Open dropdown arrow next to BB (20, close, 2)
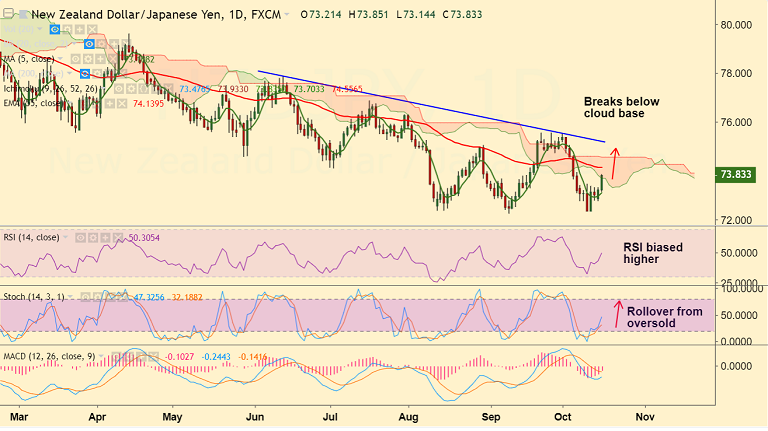Image resolution: width=768 pixels, height=431 pixels. click(x=74, y=43)
